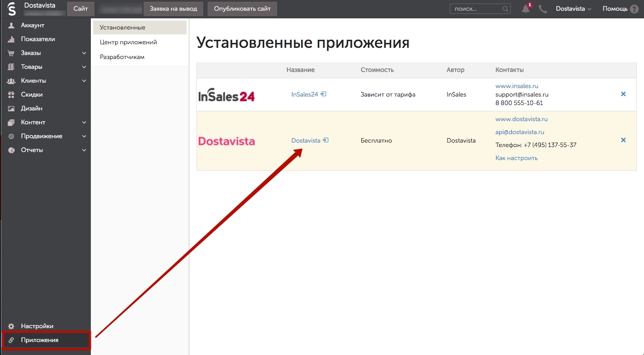
Task: Open the Dostavista app link
Action: [306, 140]
